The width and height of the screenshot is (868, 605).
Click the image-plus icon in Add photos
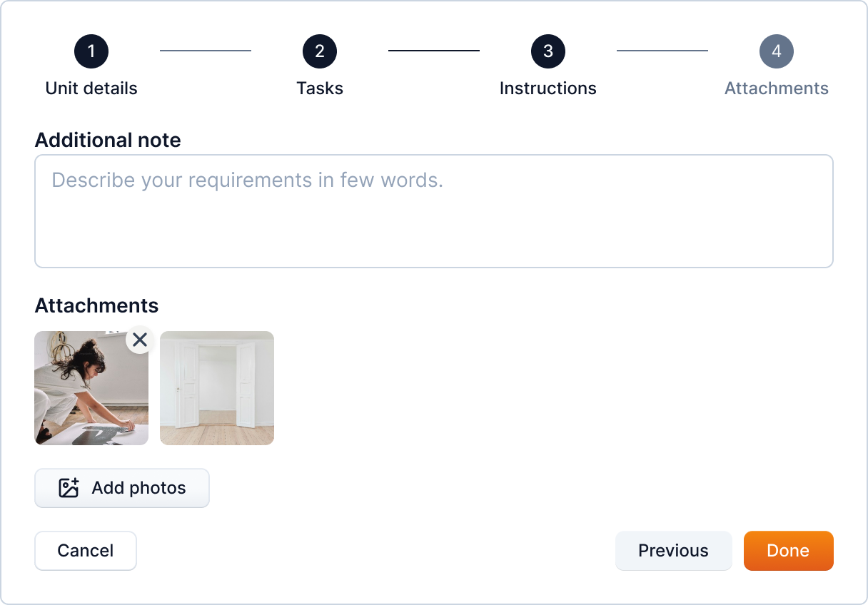[x=69, y=488]
